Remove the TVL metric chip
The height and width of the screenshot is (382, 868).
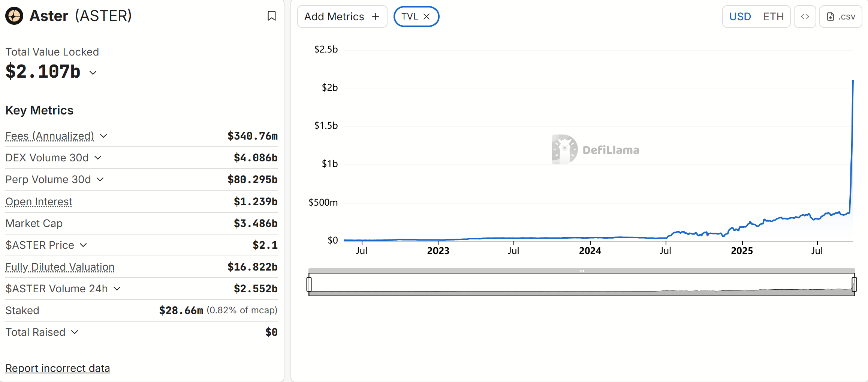coord(427,17)
